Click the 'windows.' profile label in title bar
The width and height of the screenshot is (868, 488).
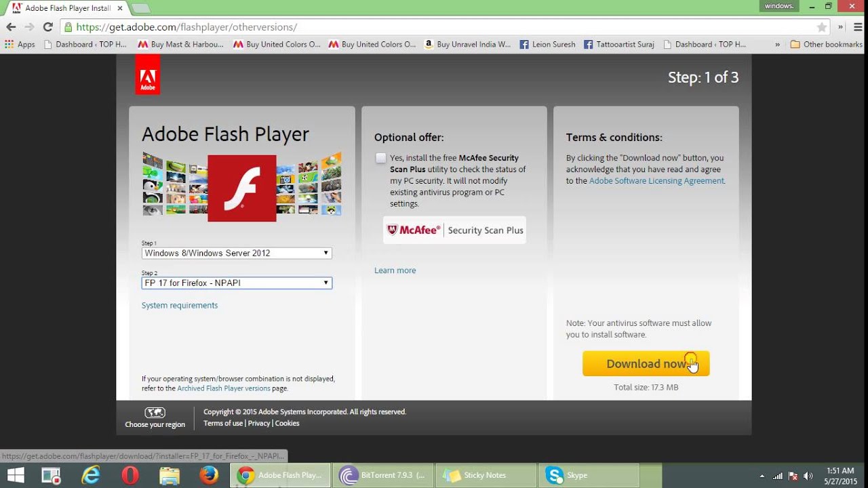[x=779, y=6]
